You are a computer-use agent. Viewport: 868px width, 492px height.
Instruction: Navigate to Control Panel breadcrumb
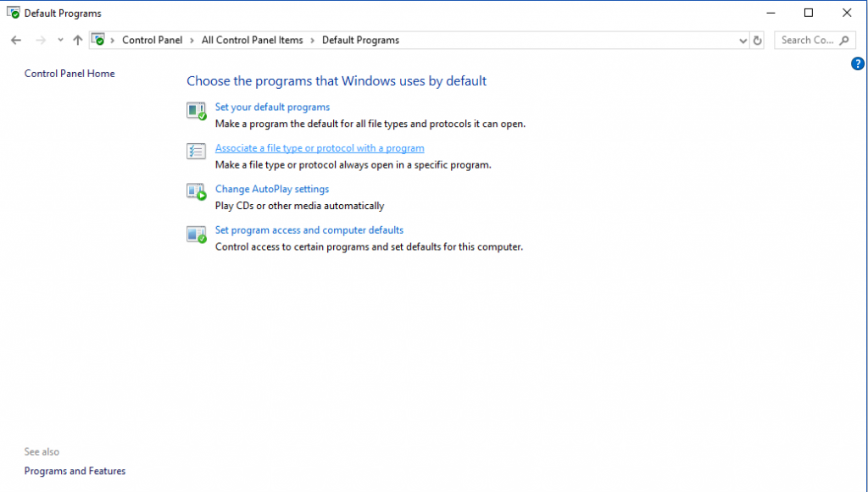pos(153,41)
